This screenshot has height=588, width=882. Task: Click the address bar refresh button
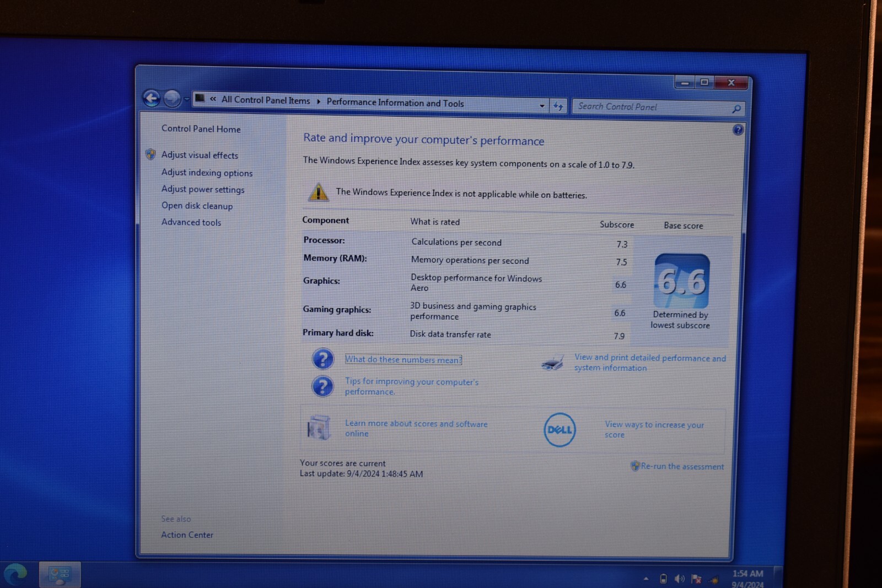(x=558, y=106)
